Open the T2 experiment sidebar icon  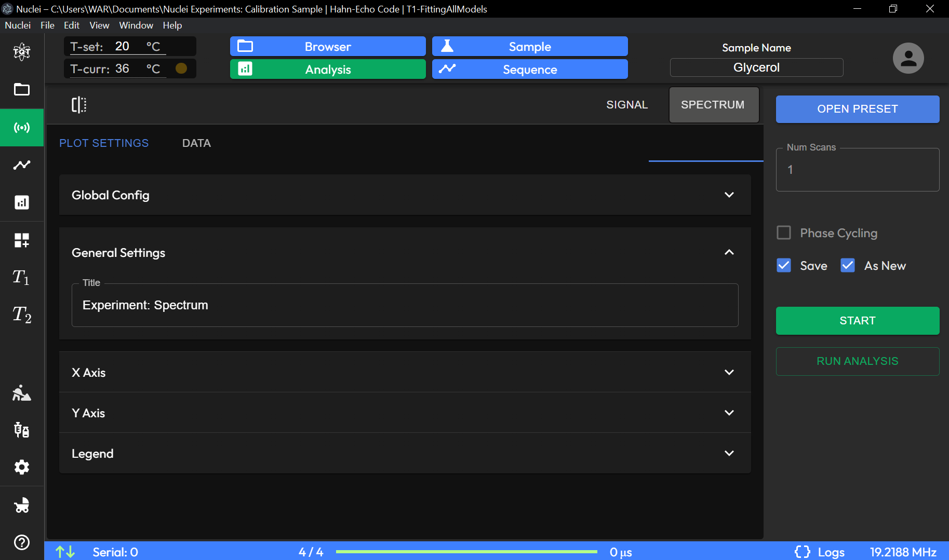[x=22, y=315]
